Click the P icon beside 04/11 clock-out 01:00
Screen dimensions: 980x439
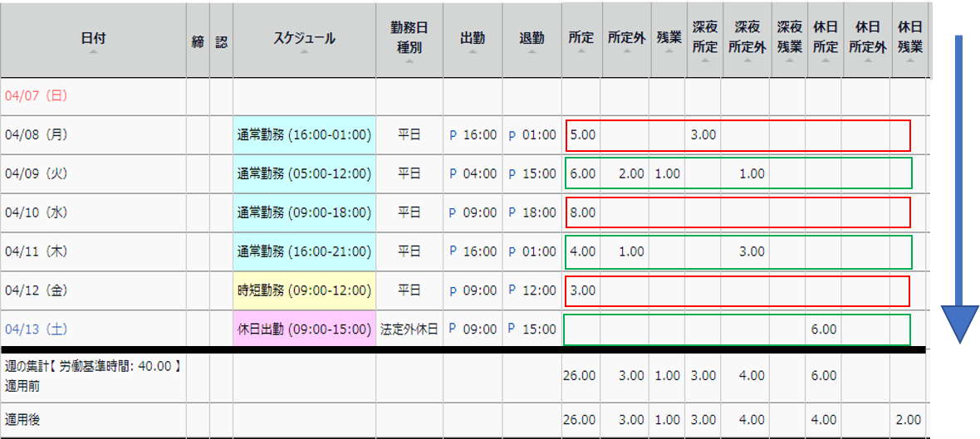(x=512, y=252)
